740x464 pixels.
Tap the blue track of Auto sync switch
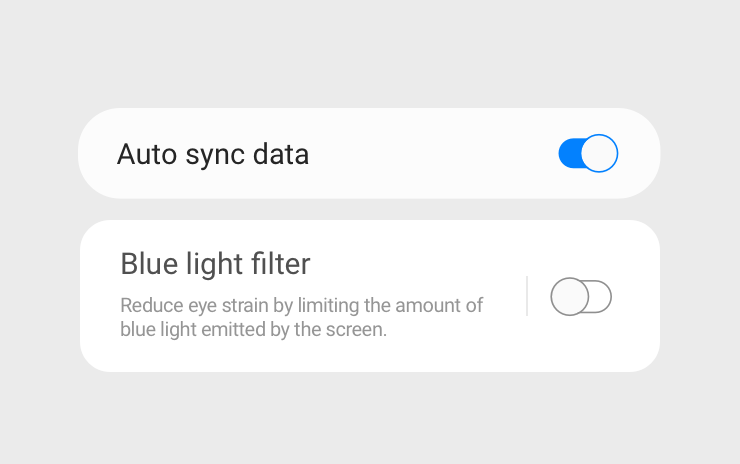(569, 154)
